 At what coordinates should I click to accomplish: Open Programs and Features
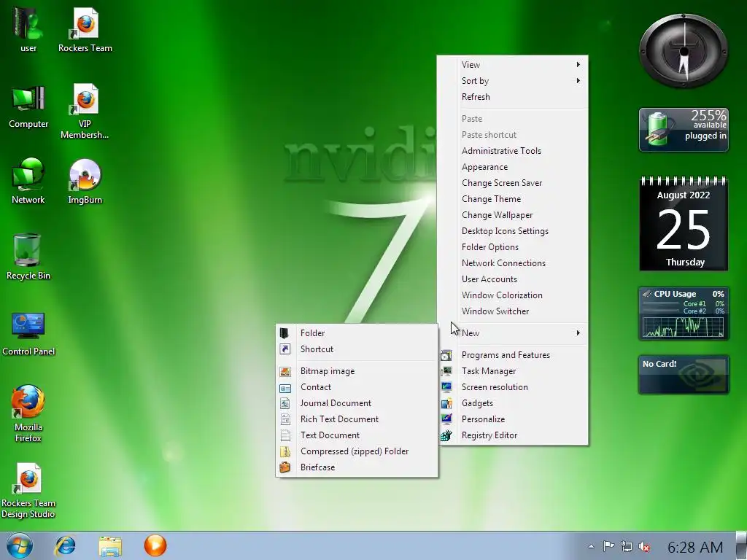pos(513,355)
